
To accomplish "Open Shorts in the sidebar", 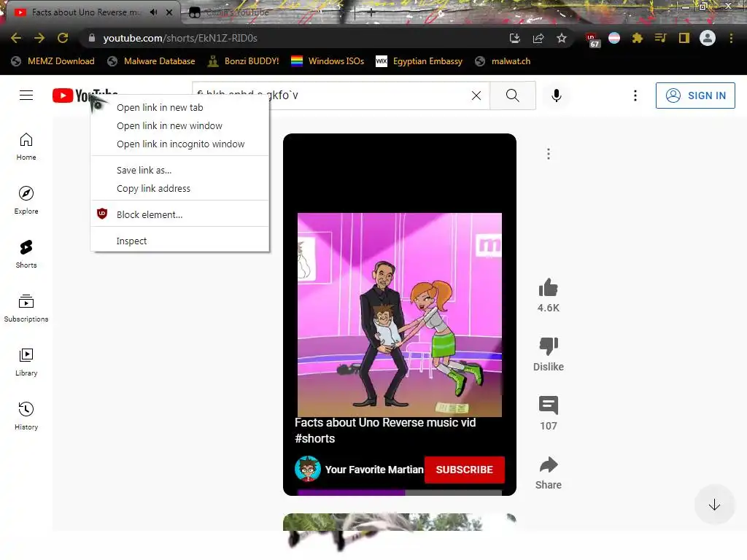I will [x=26, y=254].
